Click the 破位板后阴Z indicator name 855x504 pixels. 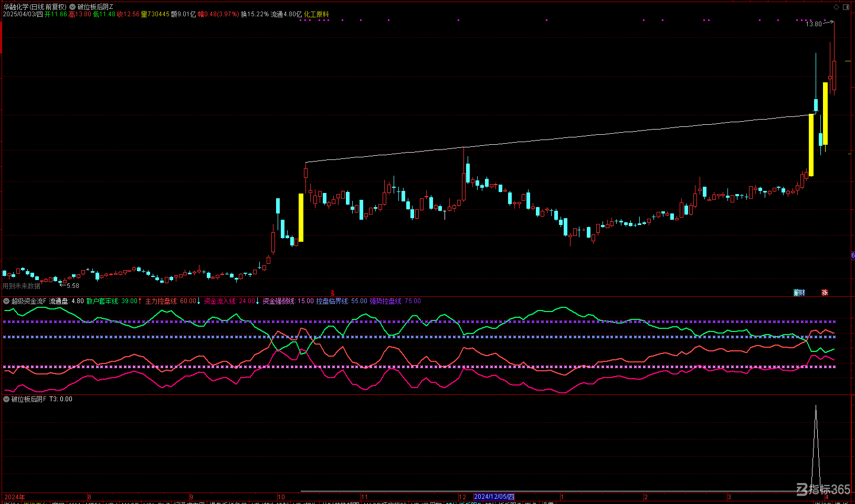[x=95, y=7]
